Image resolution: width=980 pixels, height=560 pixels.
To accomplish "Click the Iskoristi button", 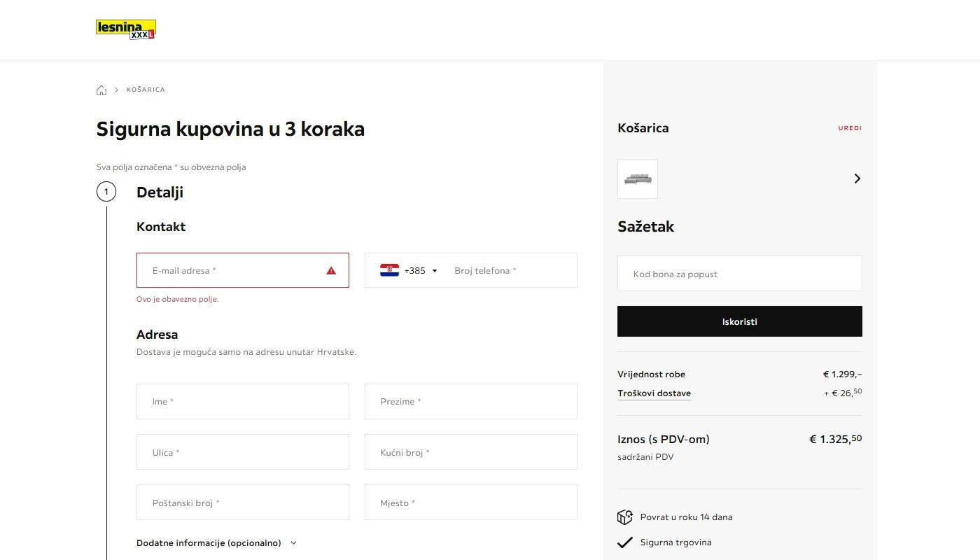I will pyautogui.click(x=740, y=321).
